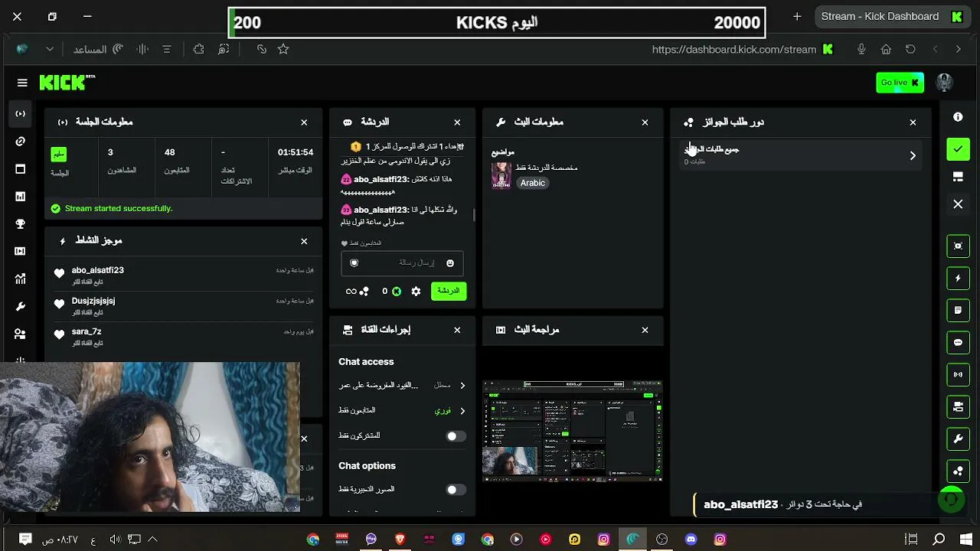Open the Stream section in the left sidebar

point(21,114)
